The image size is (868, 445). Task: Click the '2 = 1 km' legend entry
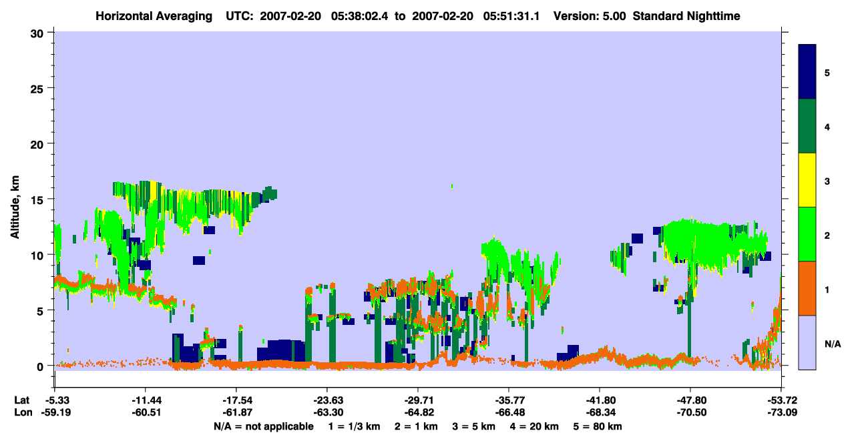pyautogui.click(x=418, y=426)
